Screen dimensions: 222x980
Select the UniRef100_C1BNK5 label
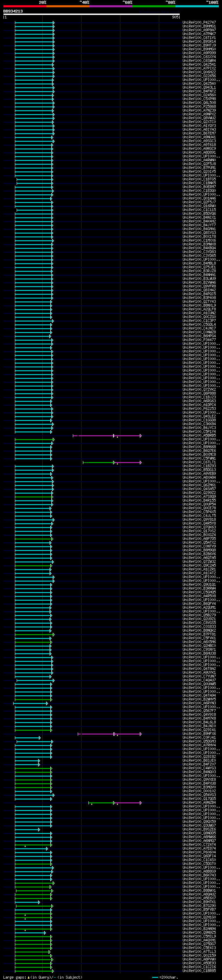(199, 183)
